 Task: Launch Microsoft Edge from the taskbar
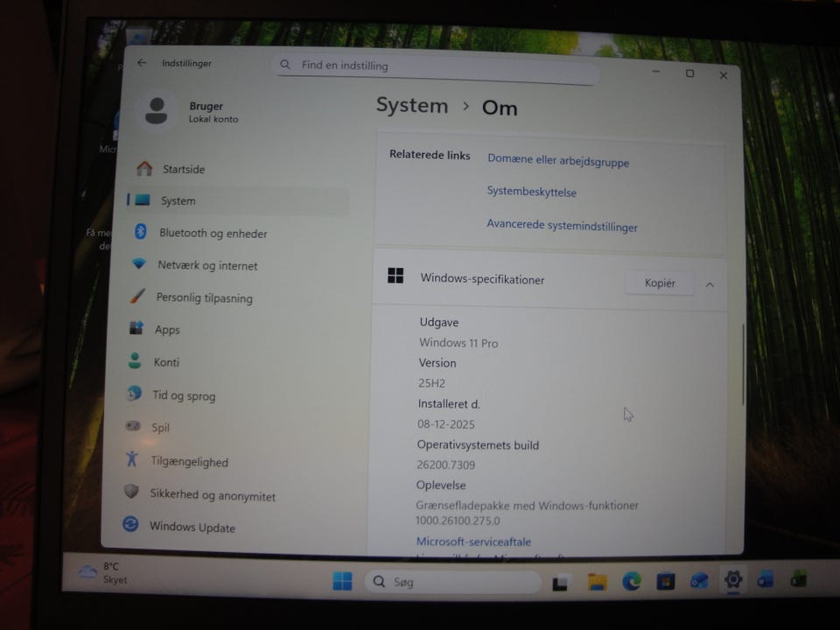click(x=632, y=581)
